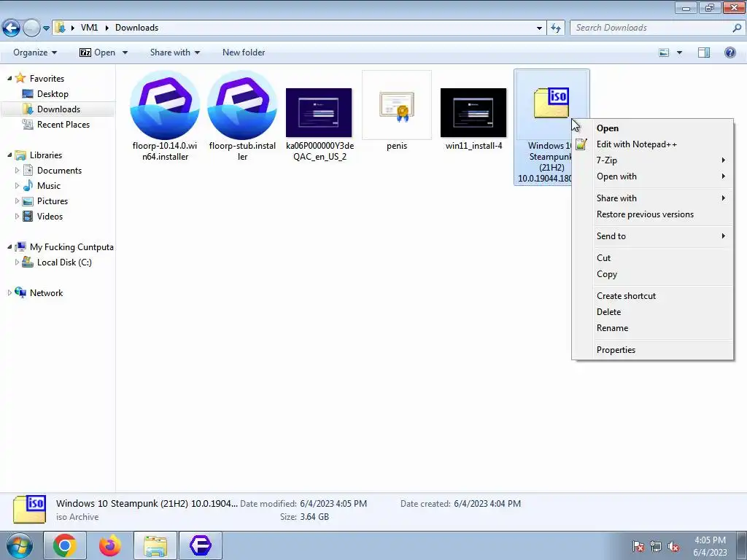Viewport: 747px width, 560px height.
Task: Click VM1 in the address breadcrumb
Action: [x=89, y=28]
